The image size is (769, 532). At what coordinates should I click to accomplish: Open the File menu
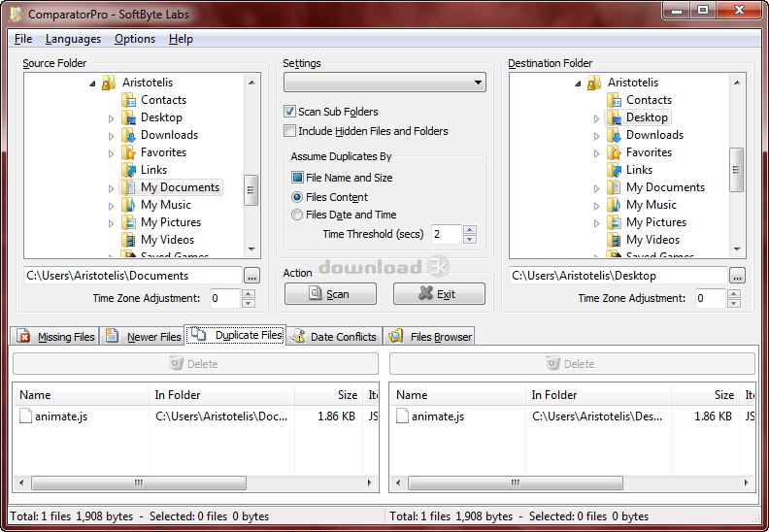click(23, 39)
